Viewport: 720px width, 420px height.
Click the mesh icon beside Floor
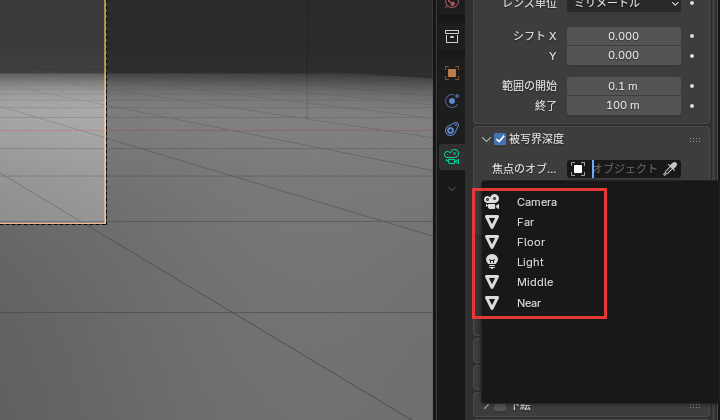(492, 242)
